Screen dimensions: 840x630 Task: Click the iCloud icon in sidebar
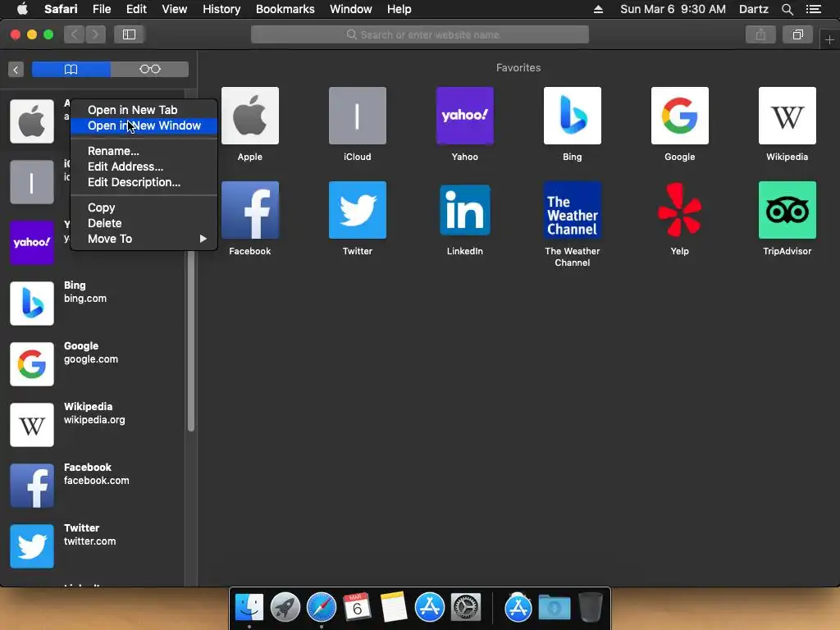pos(32,182)
